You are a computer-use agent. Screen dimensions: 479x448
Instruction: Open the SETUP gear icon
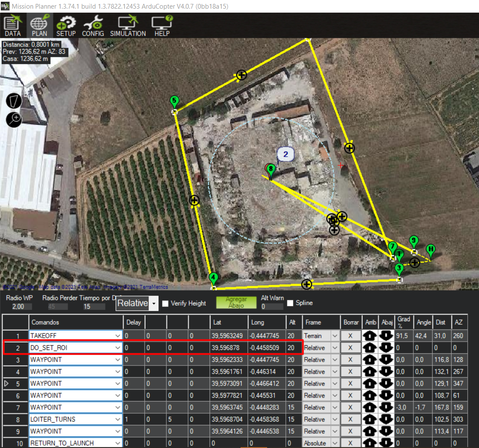click(x=66, y=26)
